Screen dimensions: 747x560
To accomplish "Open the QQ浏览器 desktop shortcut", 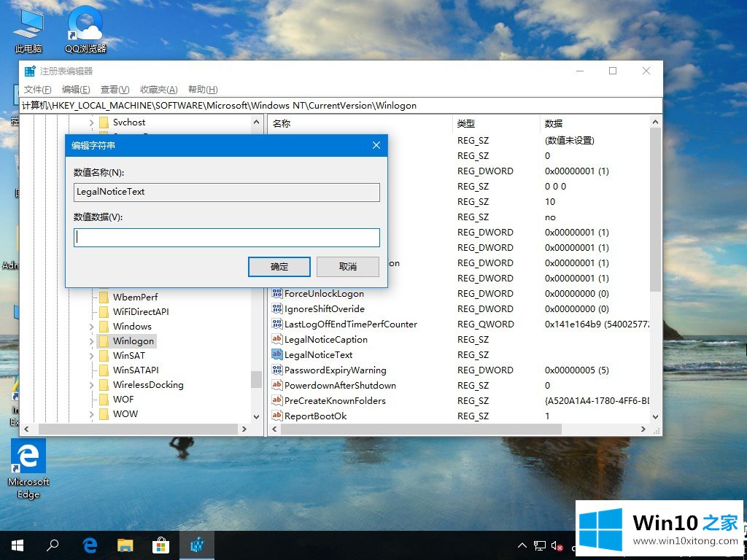I will pos(85,31).
